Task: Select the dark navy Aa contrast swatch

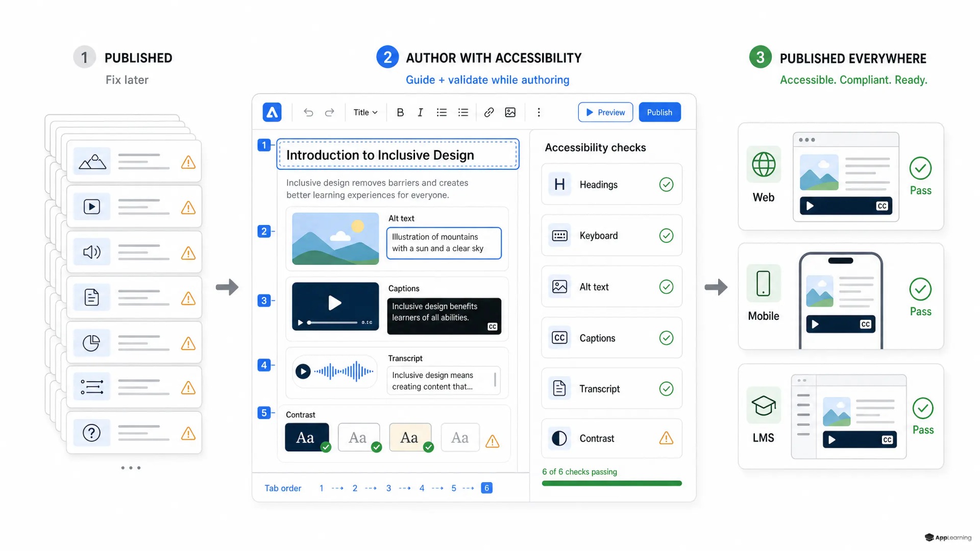Action: (307, 437)
